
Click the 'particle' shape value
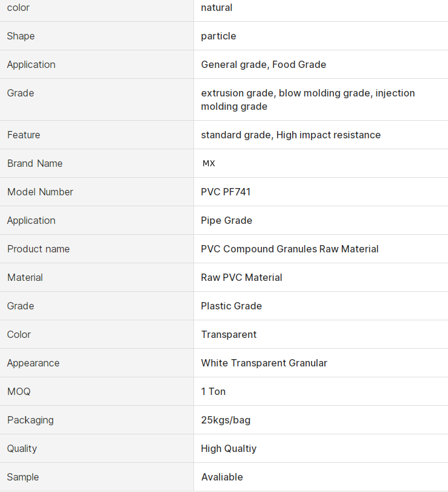pyautogui.click(x=218, y=36)
